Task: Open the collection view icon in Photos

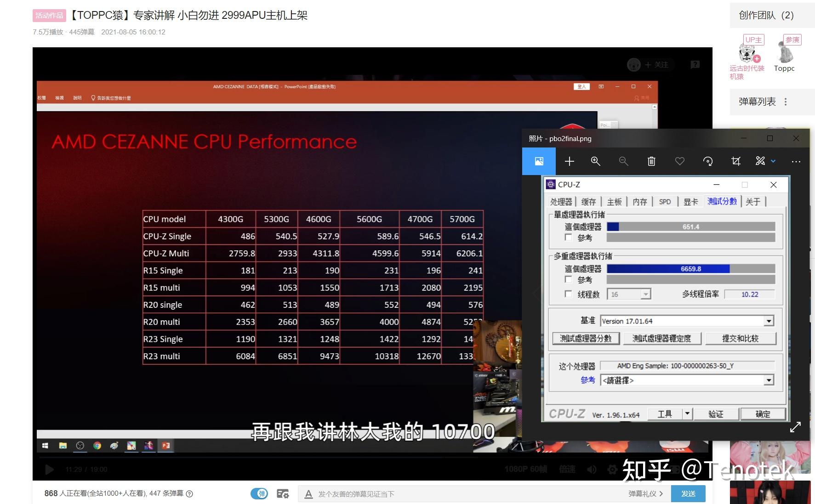Action: 539,161
